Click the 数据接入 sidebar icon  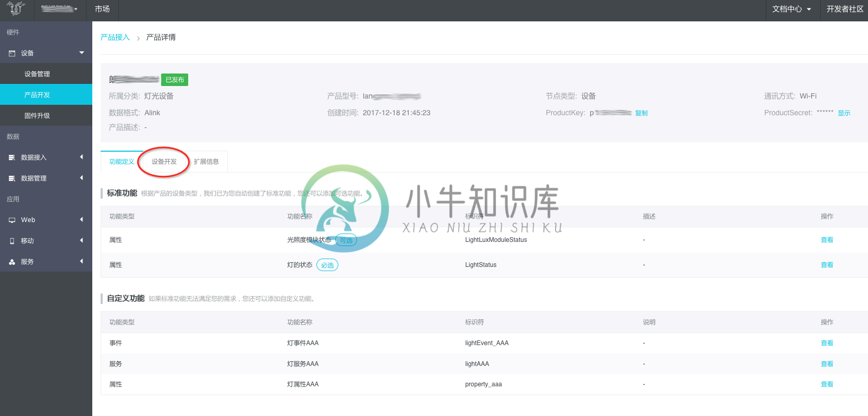click(x=12, y=157)
